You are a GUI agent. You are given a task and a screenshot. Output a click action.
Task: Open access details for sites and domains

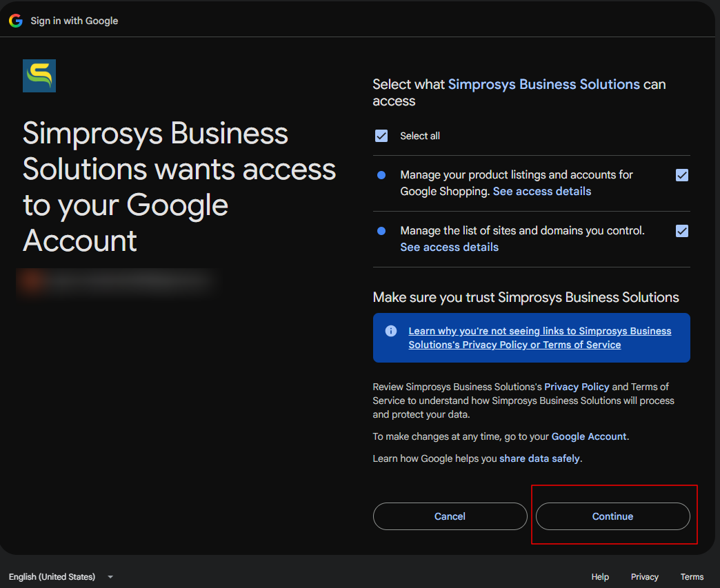click(449, 247)
